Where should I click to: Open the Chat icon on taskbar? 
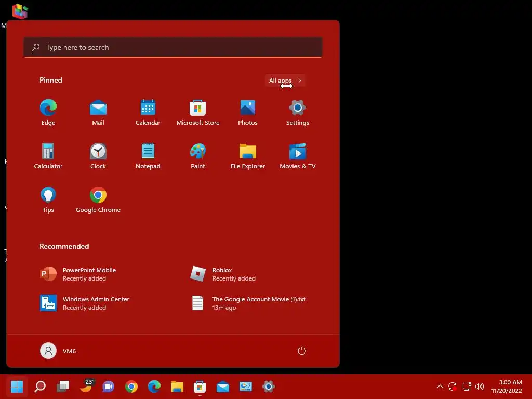coord(109,387)
